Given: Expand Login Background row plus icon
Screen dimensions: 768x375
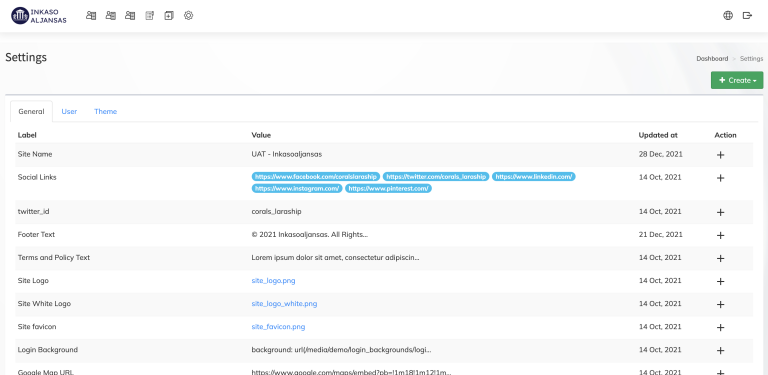Looking at the screenshot, I should click(x=720, y=351).
